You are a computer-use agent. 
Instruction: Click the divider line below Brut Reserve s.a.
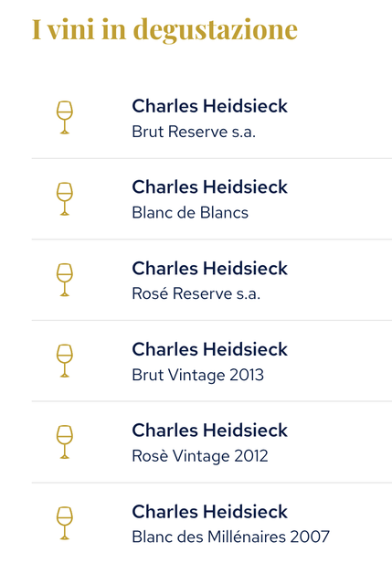click(212, 158)
